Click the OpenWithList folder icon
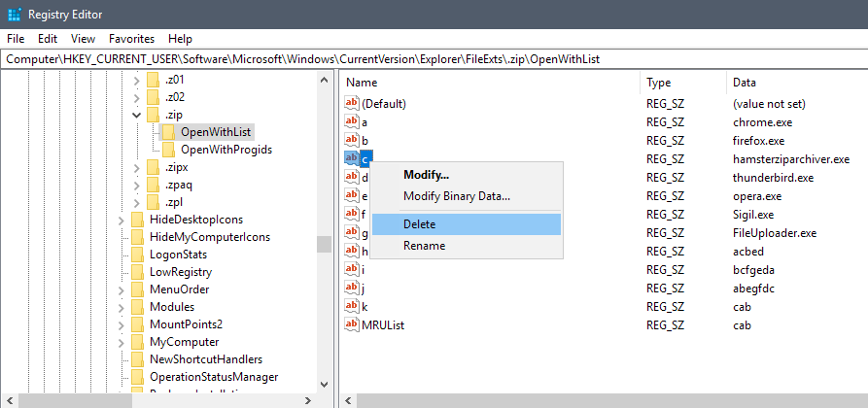Screen dimensions: 868x408 [x=168, y=132]
